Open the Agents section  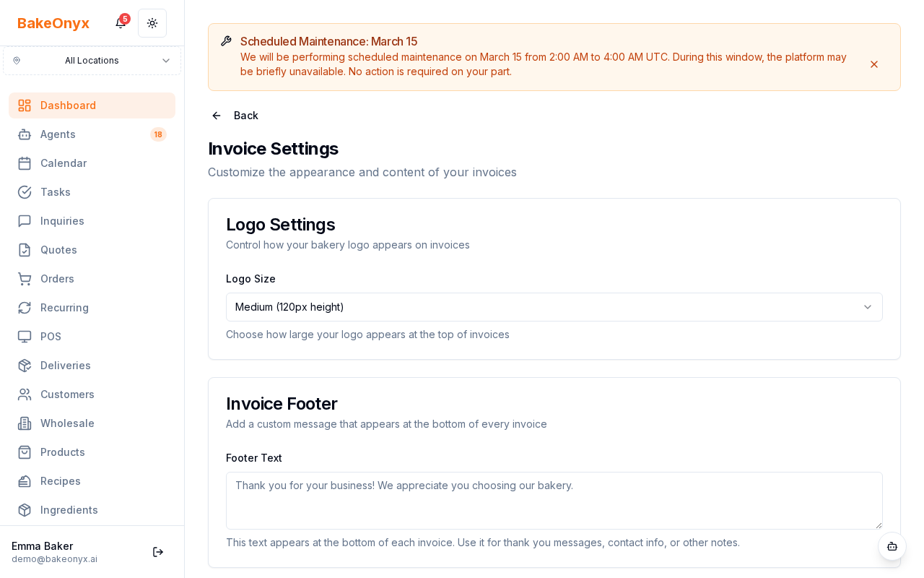pyautogui.click(x=92, y=134)
